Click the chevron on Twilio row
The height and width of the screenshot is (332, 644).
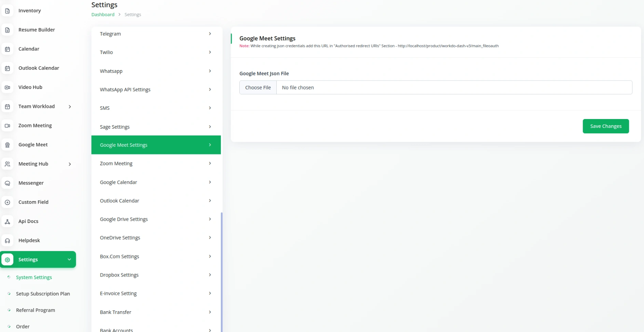[x=210, y=52]
